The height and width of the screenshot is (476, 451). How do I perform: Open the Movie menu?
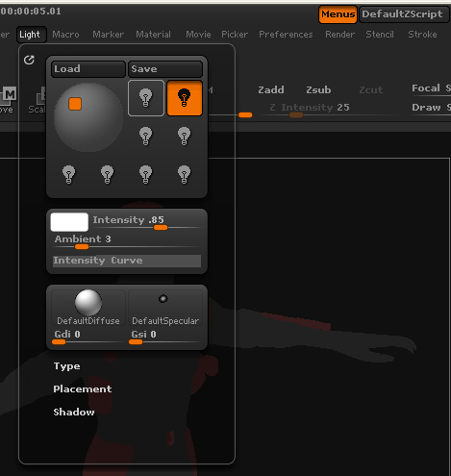click(x=198, y=35)
